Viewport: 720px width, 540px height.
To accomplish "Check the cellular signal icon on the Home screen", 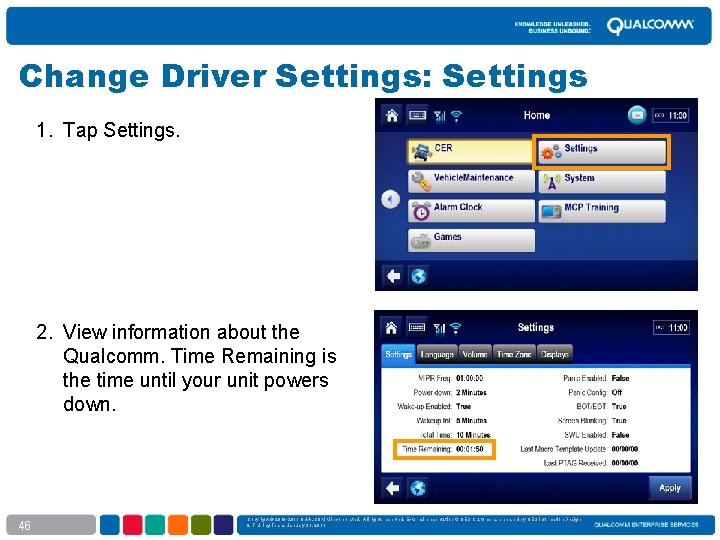I will (x=439, y=116).
